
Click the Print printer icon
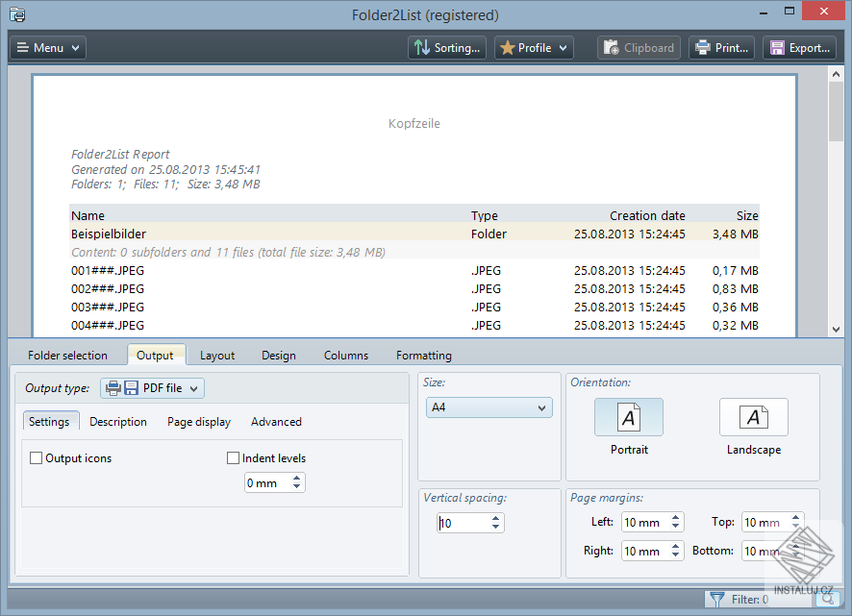click(703, 46)
